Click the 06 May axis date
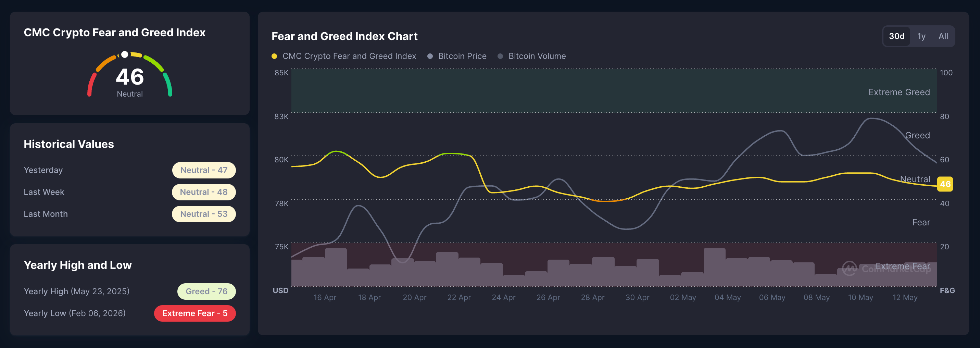Viewport: 980px width, 348px height. 772,297
